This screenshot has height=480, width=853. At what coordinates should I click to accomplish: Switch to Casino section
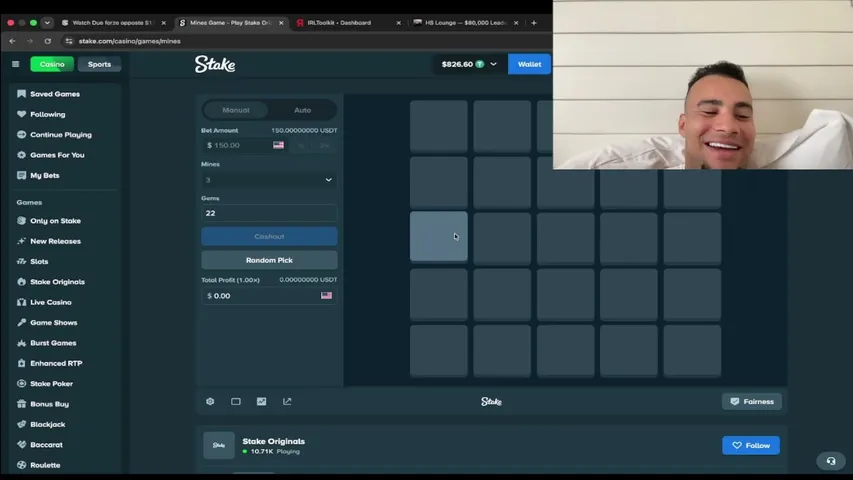(x=52, y=64)
